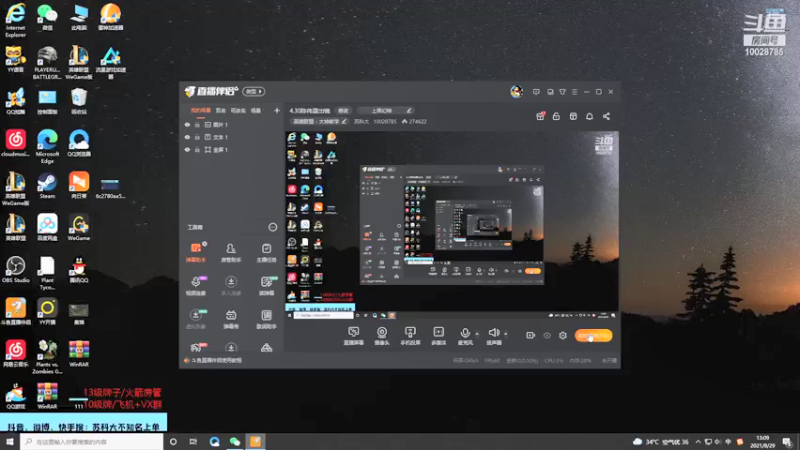Mute the speaker (扬声器)
Screen dimensions: 800x450
tap(493, 336)
